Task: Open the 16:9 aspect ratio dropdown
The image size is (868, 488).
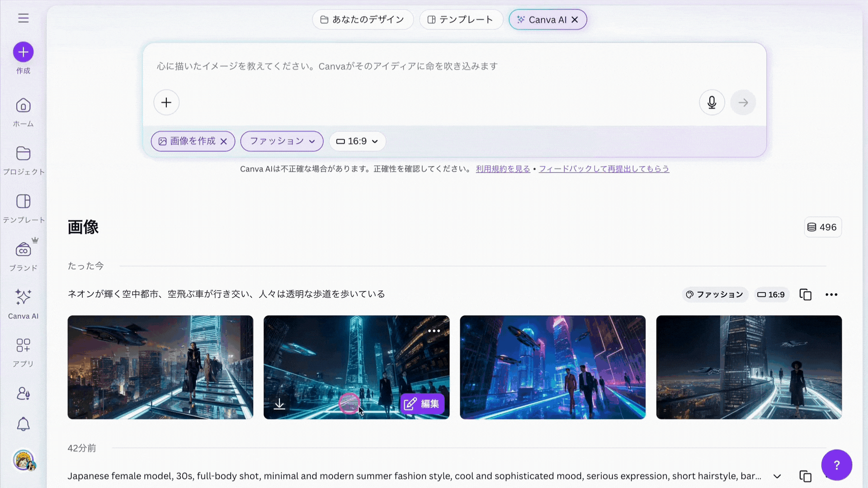Action: click(x=357, y=141)
